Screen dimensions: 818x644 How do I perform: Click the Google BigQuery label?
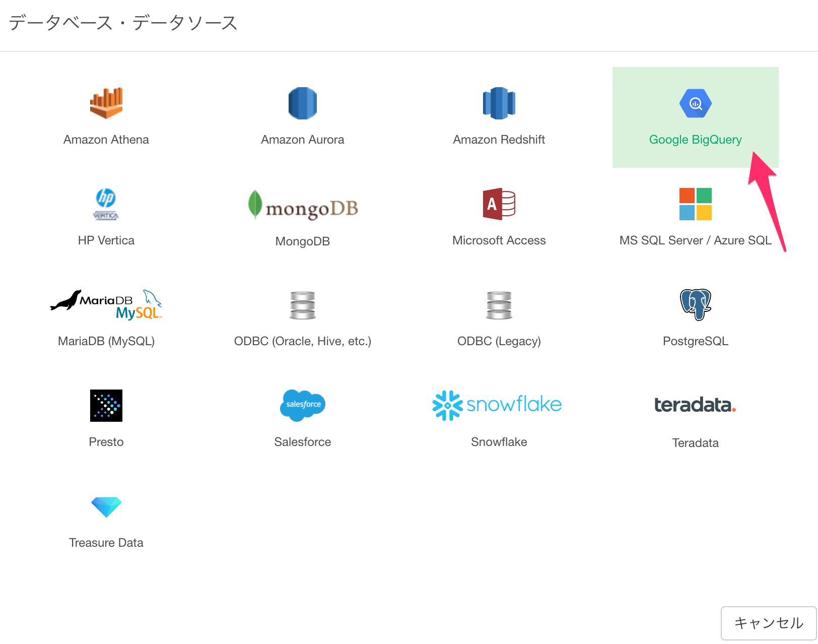(x=696, y=140)
